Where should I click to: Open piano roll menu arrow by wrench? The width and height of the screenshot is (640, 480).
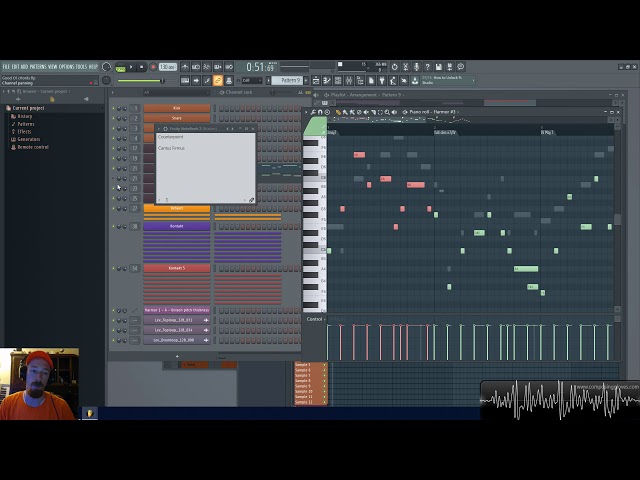coord(306,112)
